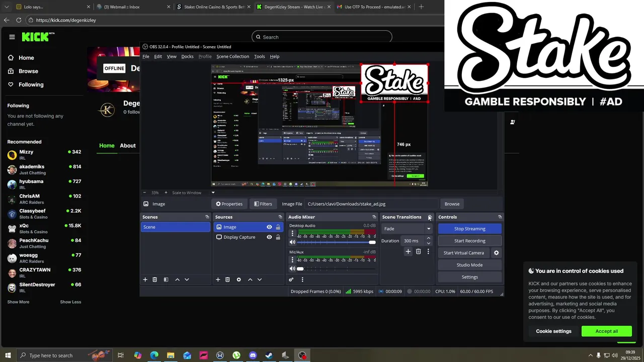Open source properties gear in Sources panel

[238, 280]
